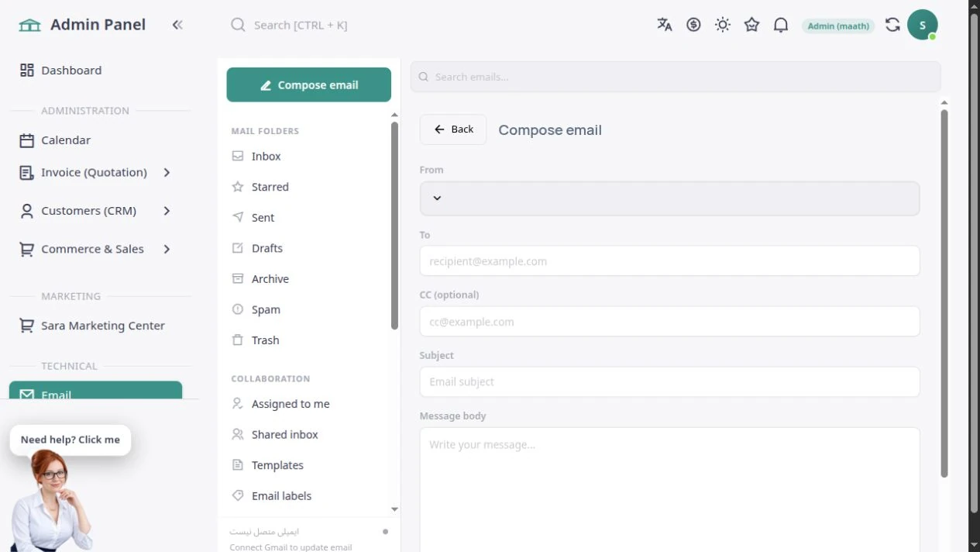Image resolution: width=980 pixels, height=552 pixels.
Task: Collapse the sidebar with double-chevron icon
Action: tap(177, 25)
